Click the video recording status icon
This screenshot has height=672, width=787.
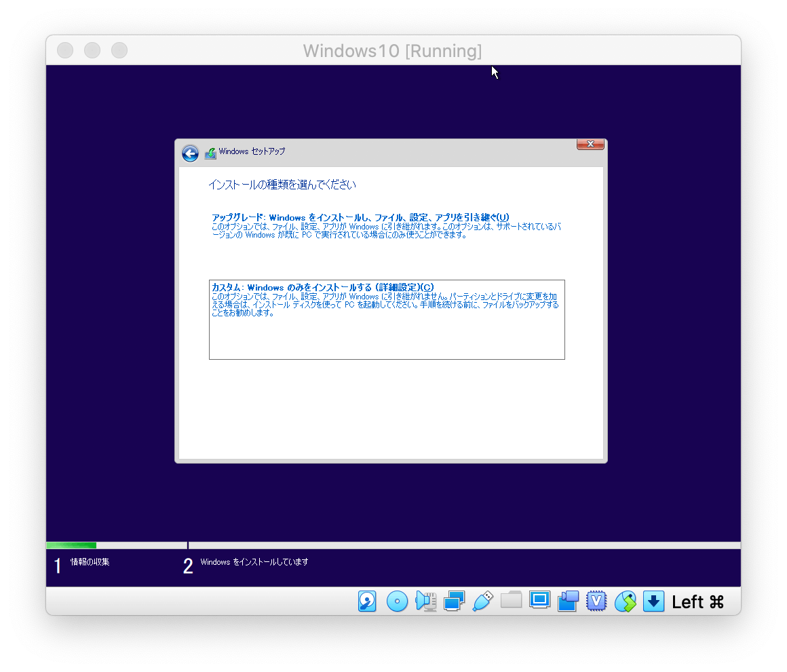(568, 601)
